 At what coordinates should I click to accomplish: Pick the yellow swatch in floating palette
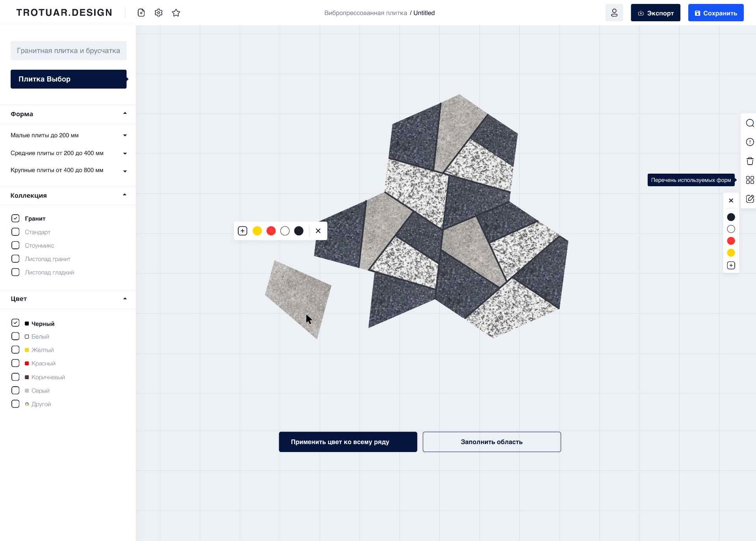[257, 231]
